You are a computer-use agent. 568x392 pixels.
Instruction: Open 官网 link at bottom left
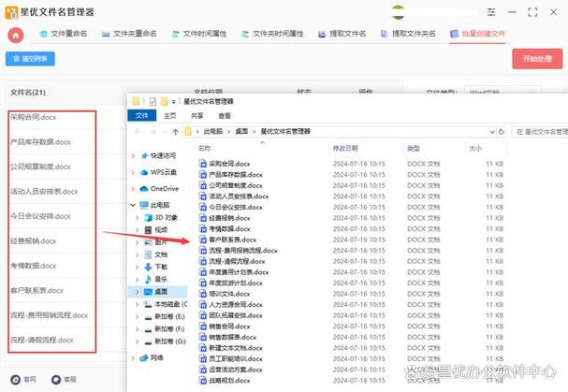click(x=23, y=379)
